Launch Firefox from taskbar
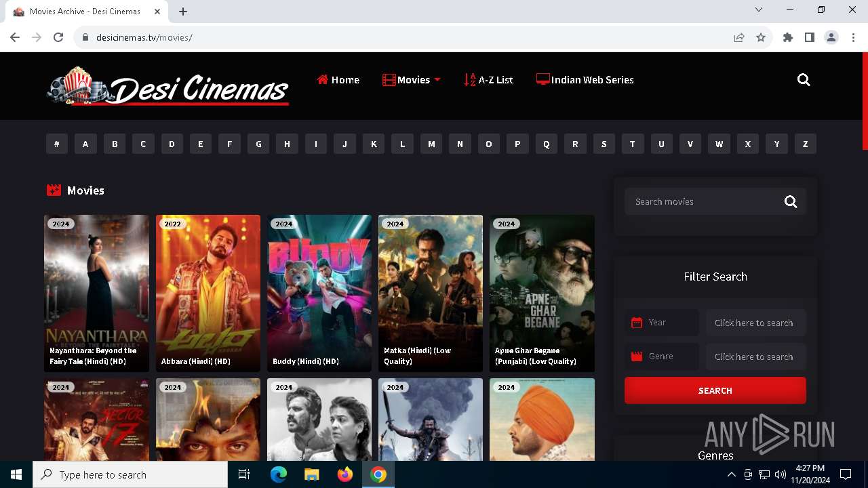 tap(345, 474)
